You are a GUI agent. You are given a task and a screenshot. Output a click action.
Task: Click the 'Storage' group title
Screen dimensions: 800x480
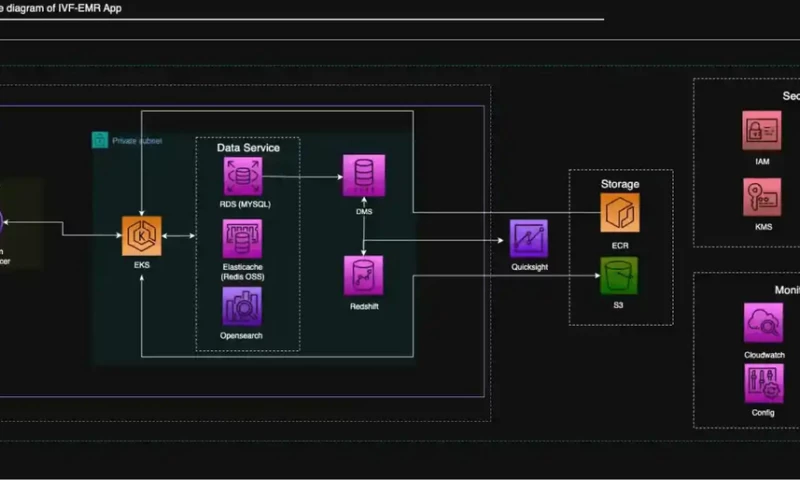click(620, 184)
